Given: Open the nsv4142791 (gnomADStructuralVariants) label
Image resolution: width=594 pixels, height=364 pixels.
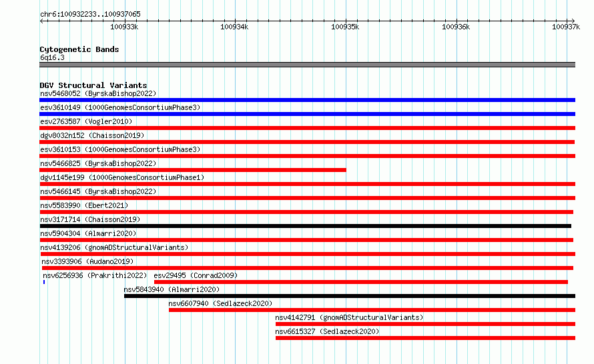Looking at the screenshot, I should (x=349, y=317).
